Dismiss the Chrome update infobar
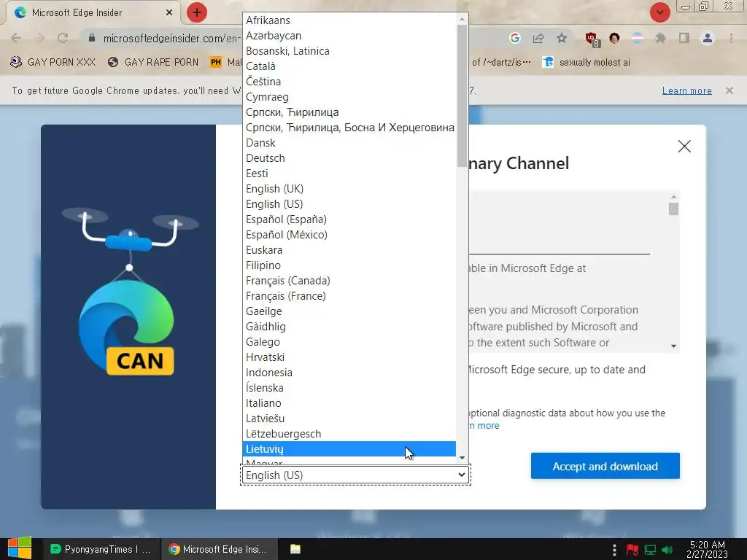Image resolution: width=747 pixels, height=560 pixels. (729, 90)
